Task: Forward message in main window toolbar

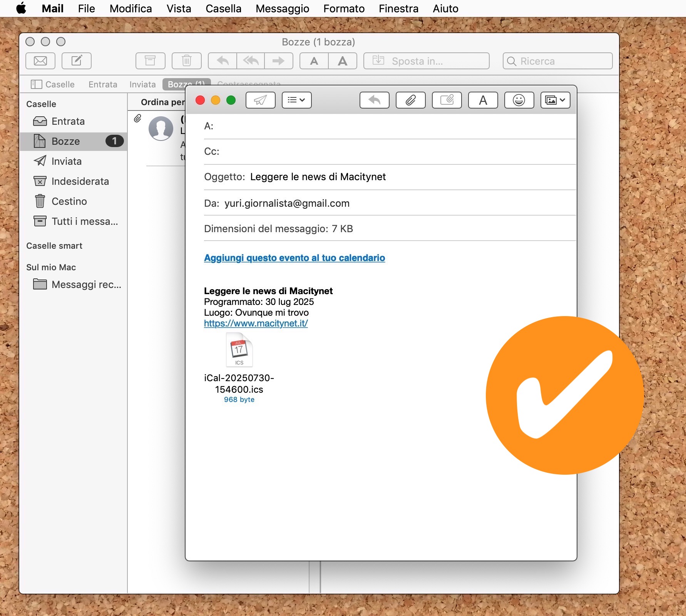Action: 279,61
